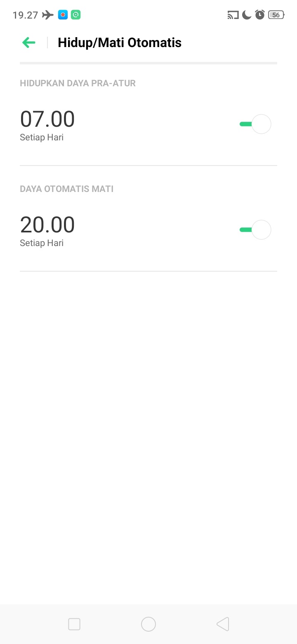Tap the green sync notification icon
The width and height of the screenshot is (297, 644).
point(75,15)
